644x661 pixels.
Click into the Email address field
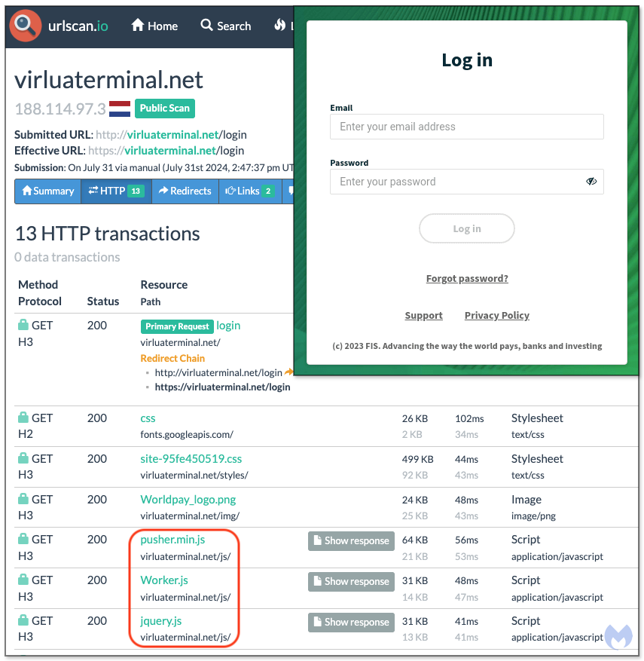click(467, 127)
